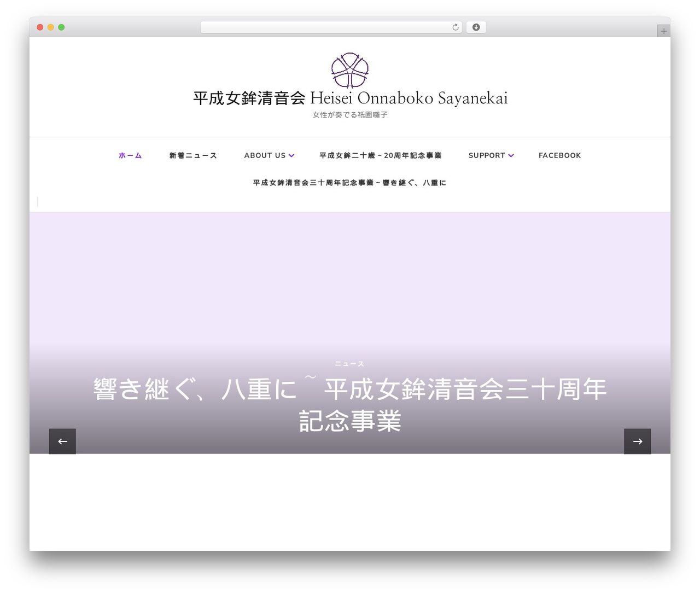This screenshot has width=700, height=593.
Task: Maximize the window with green button
Action: point(61,27)
